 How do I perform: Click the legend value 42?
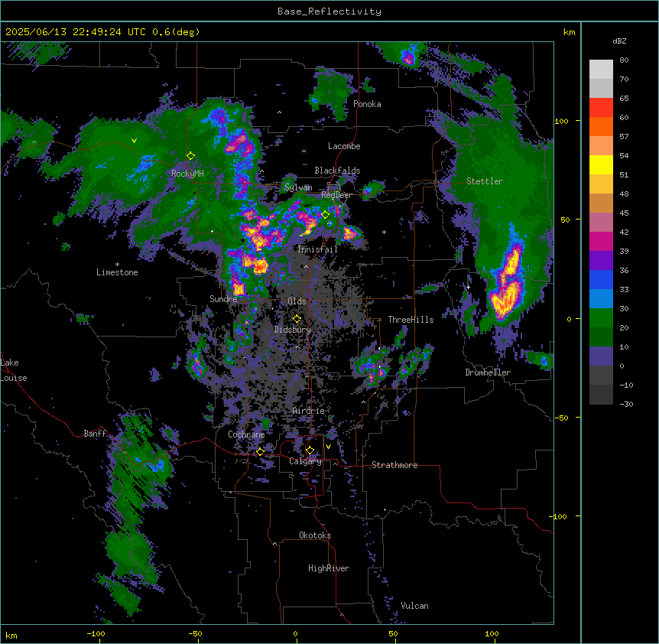tap(624, 232)
